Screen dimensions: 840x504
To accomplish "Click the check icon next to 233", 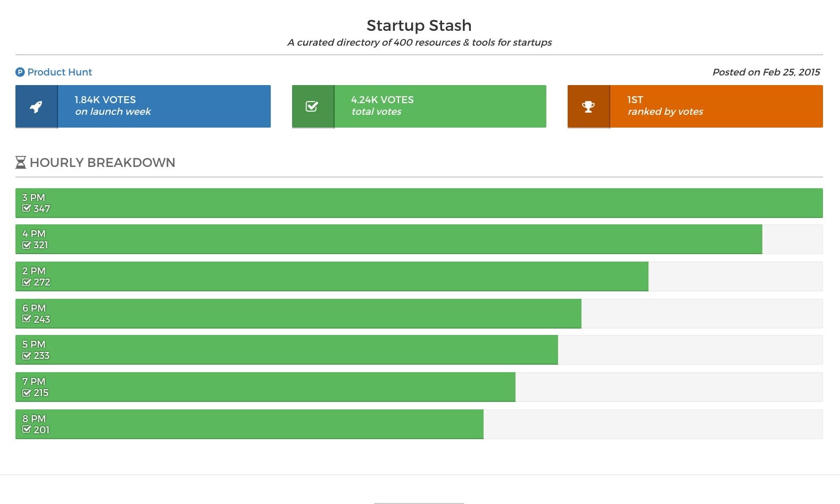I will (x=27, y=356).
